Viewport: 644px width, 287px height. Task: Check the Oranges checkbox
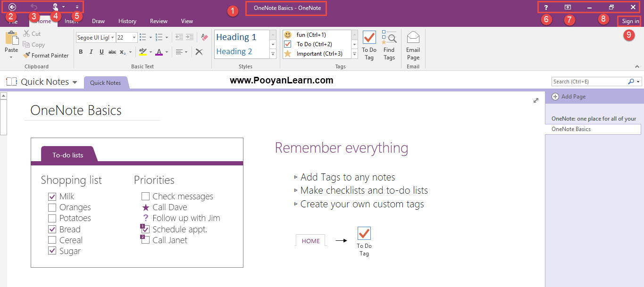click(x=52, y=207)
